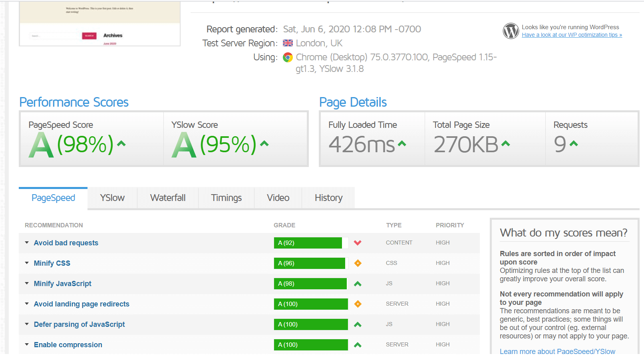Open the Waterfall tab
Viewport: 644px width, 356px height.
(168, 198)
